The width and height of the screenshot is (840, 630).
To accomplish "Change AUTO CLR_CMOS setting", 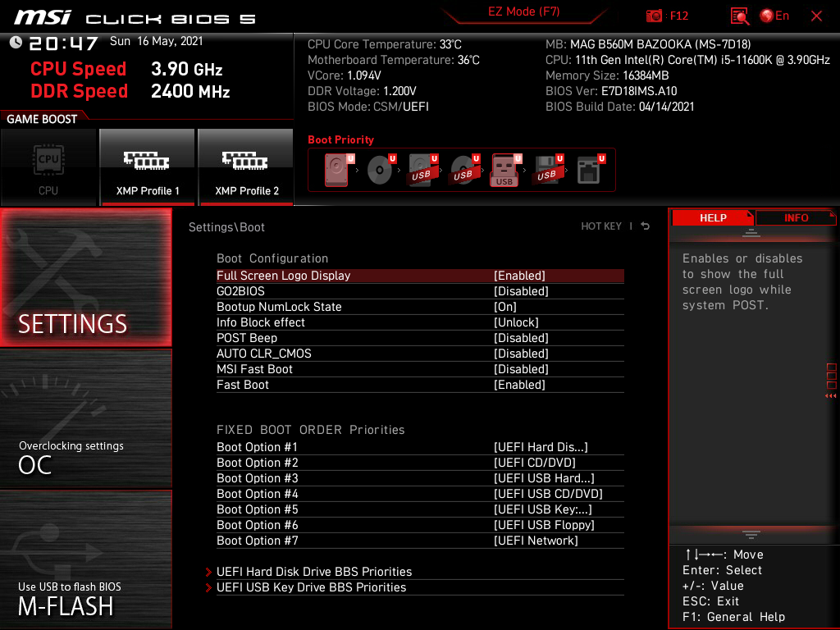I will [420, 353].
